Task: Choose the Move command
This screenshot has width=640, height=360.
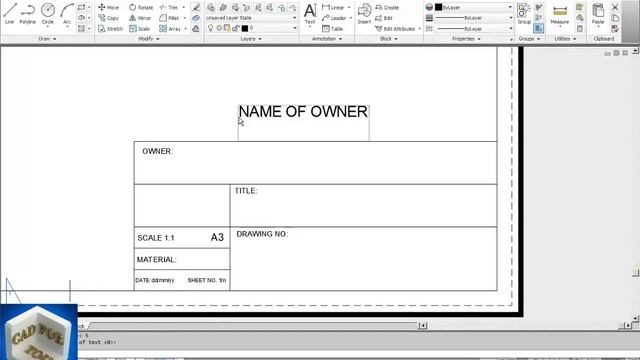Action: [109, 7]
